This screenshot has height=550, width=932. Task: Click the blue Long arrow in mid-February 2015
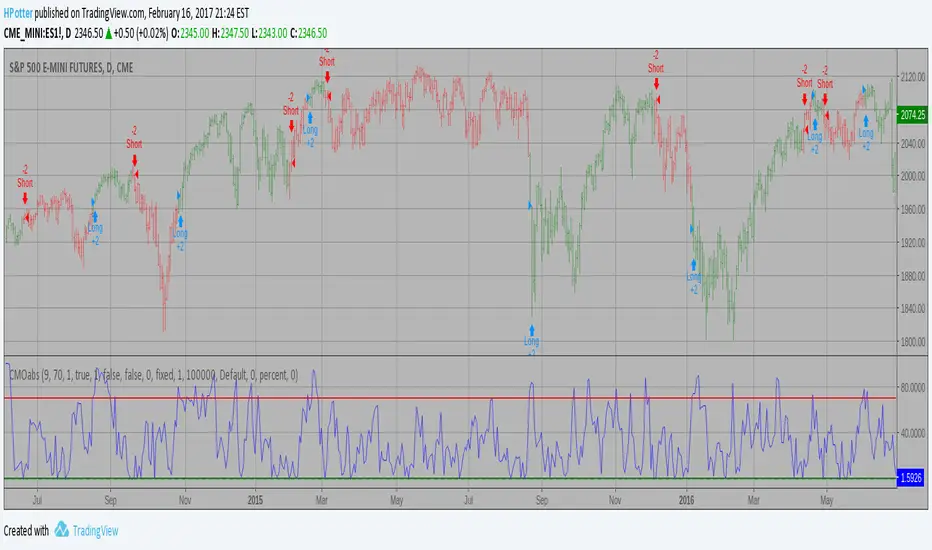click(x=310, y=118)
